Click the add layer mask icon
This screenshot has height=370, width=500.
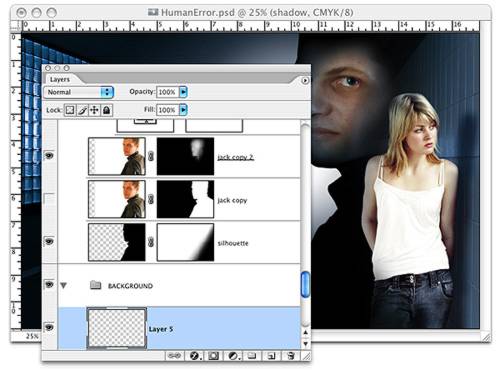[x=213, y=356]
